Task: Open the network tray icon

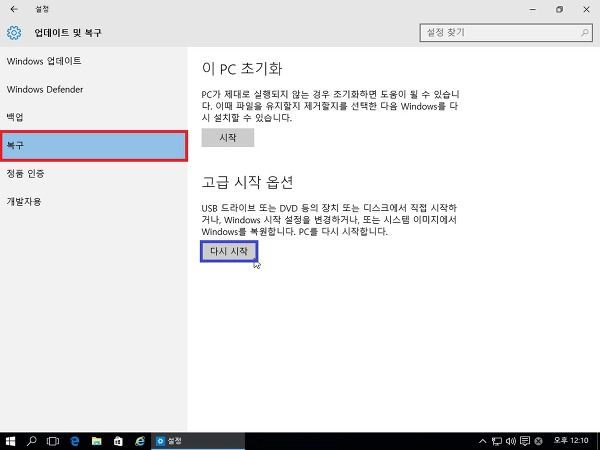Action: (x=497, y=442)
